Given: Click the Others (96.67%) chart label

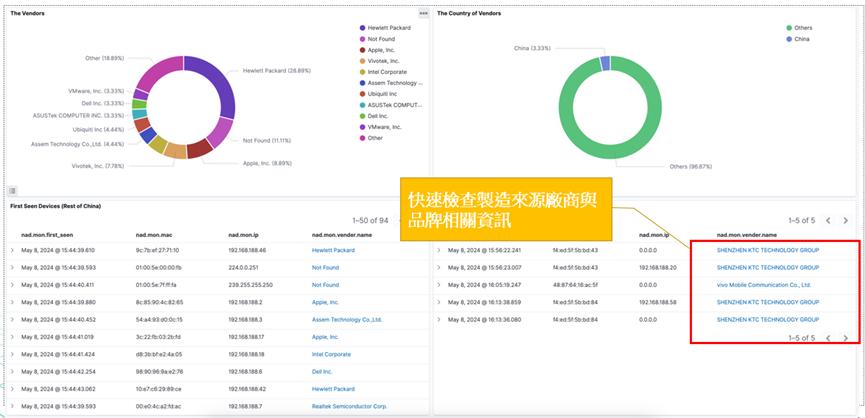Looking at the screenshot, I should (691, 166).
